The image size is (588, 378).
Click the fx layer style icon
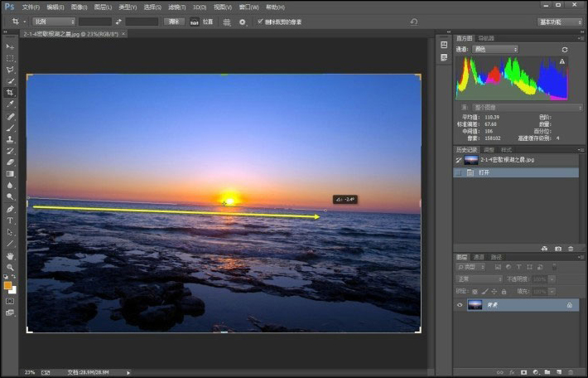513,372
